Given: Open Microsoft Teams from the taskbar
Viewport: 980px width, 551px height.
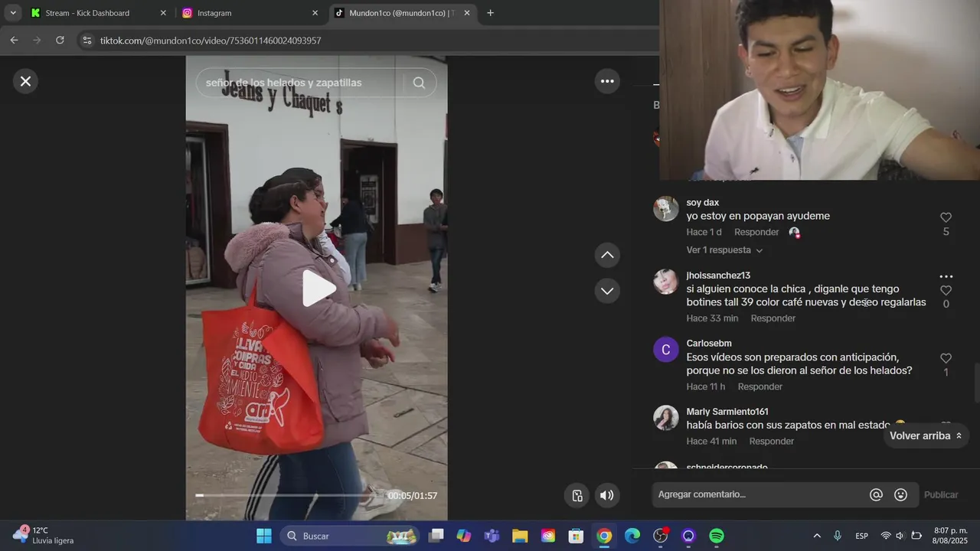Looking at the screenshot, I should pos(492,536).
